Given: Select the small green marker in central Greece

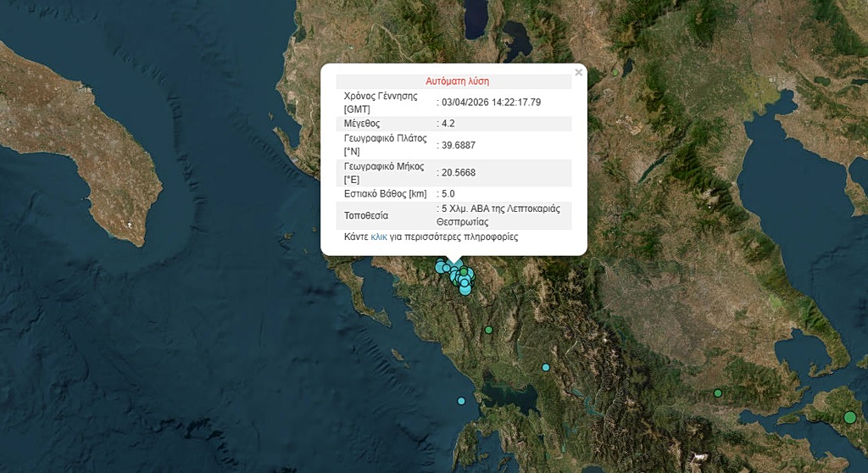Looking at the screenshot, I should coord(717,393).
